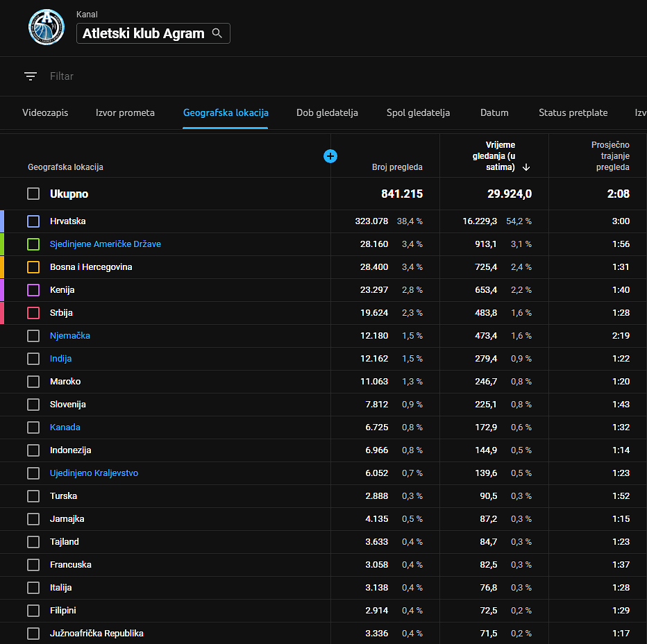Open the Atletski klub Agram channel selector

143,33
